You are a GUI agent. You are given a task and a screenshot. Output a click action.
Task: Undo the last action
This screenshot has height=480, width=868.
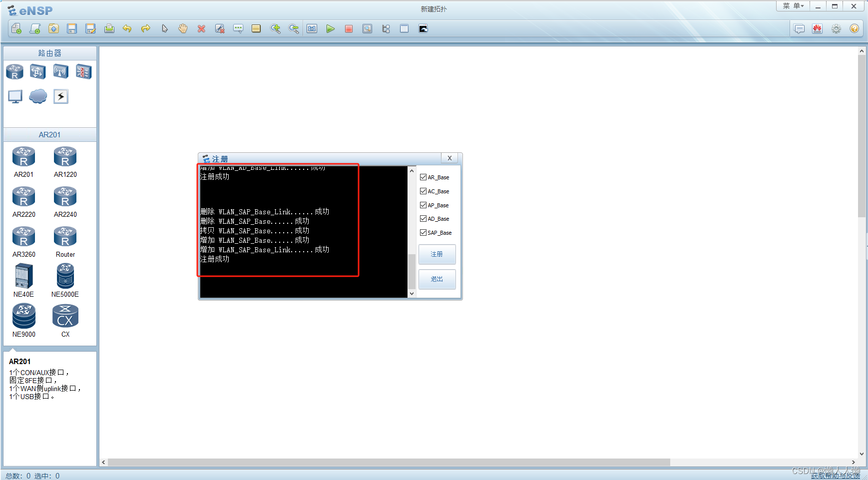point(127,29)
